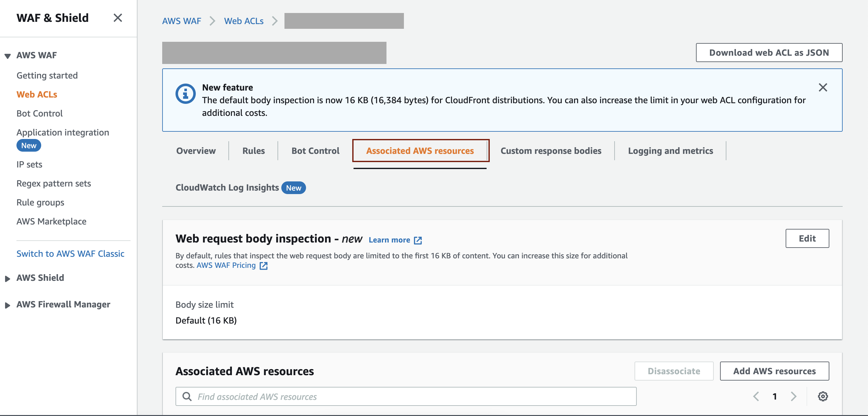Collapse the AWS WAF section

pyautogui.click(x=7, y=56)
